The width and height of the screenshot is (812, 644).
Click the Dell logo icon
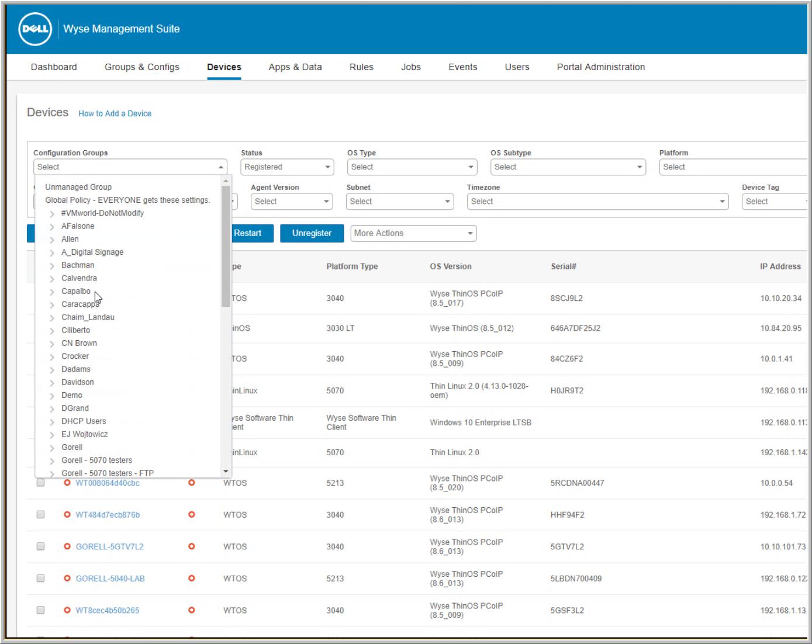(x=35, y=29)
